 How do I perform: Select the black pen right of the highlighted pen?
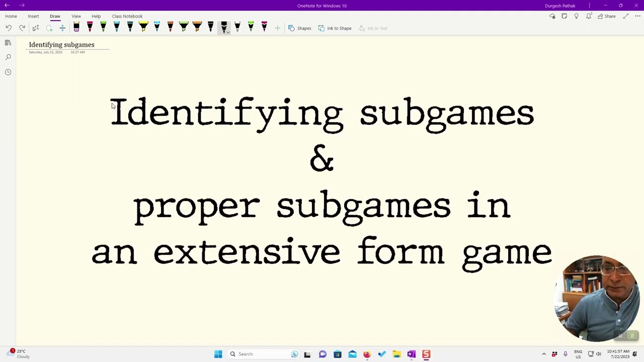[237, 27]
